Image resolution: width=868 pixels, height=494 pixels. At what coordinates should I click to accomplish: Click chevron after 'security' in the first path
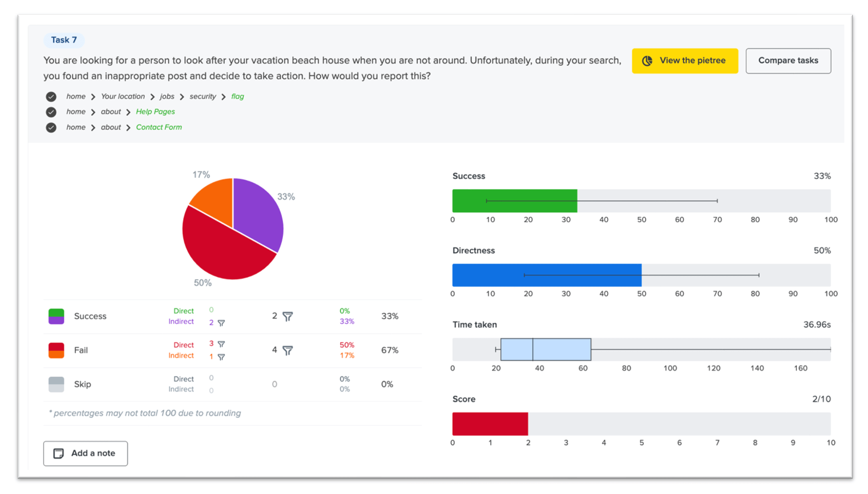click(224, 97)
